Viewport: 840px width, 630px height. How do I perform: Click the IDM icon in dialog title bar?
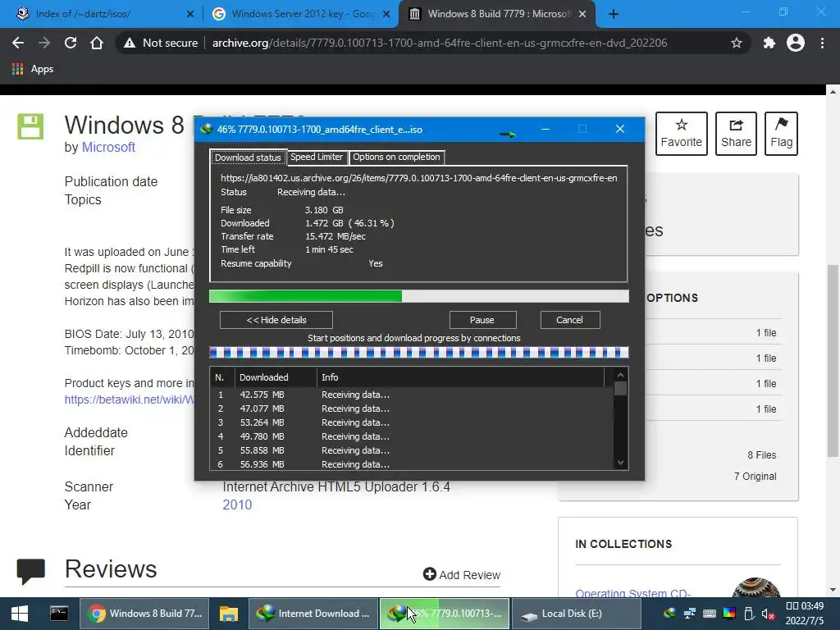[206, 129]
